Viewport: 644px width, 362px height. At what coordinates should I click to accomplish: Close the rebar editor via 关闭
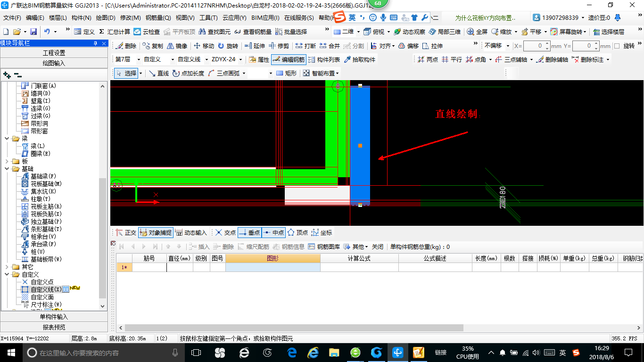click(378, 247)
